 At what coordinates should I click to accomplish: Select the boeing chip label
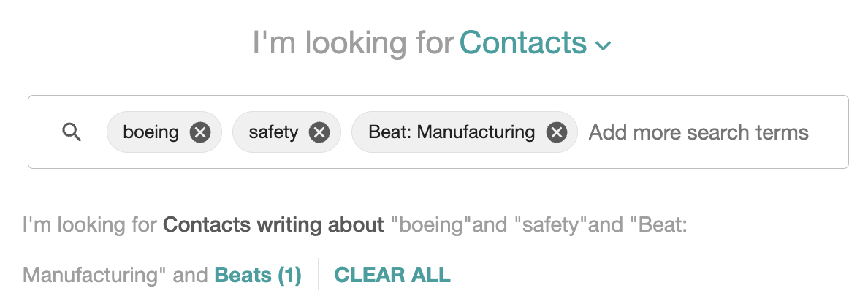coord(151,132)
